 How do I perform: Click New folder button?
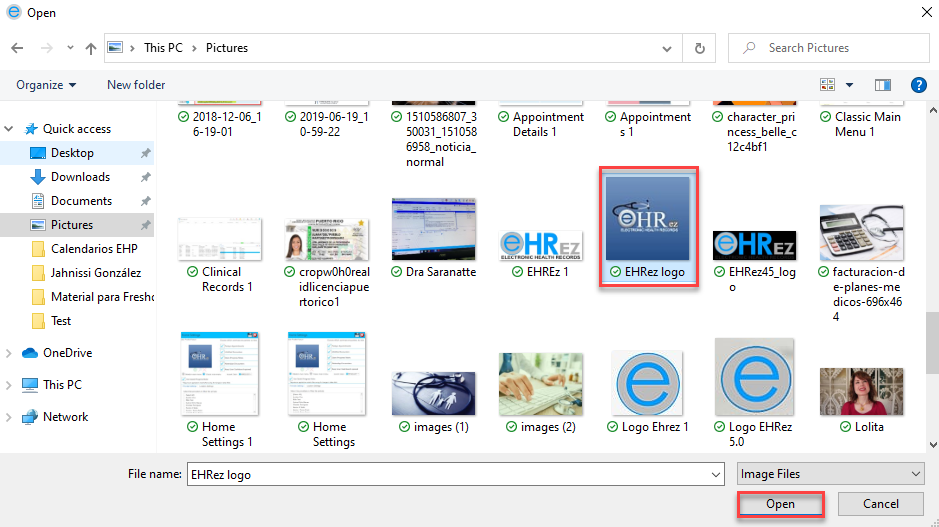[136, 85]
